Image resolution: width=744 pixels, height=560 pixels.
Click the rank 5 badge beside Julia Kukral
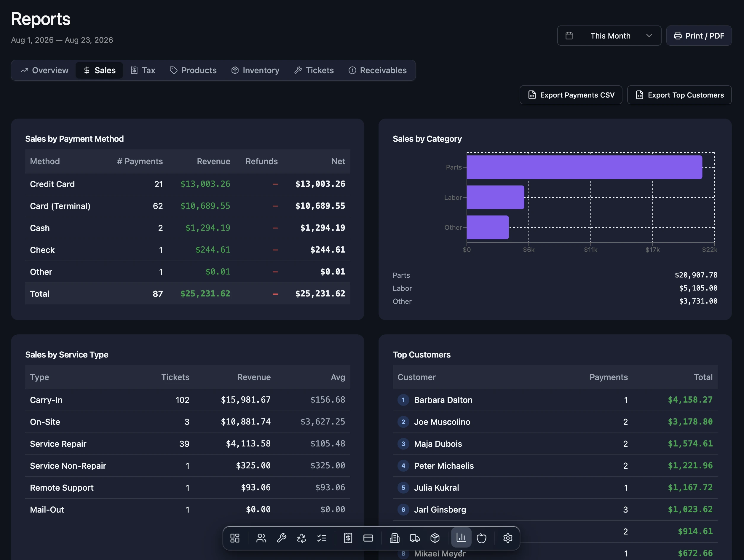[x=403, y=488]
